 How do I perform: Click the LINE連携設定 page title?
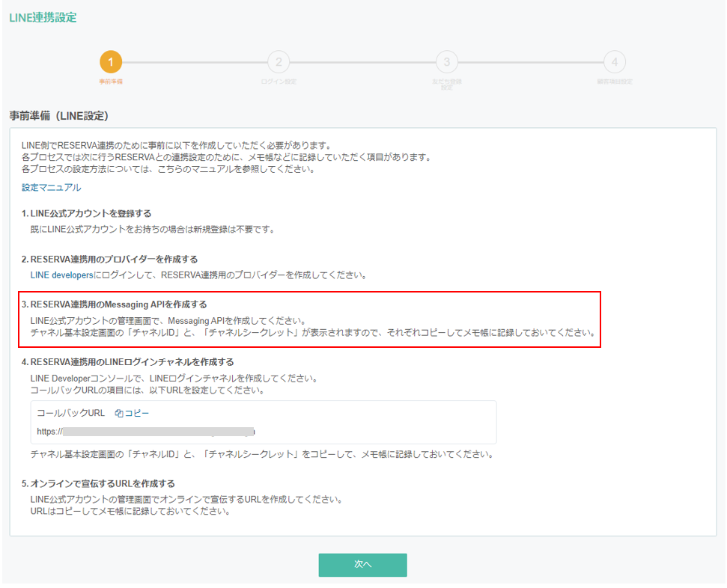pyautogui.click(x=43, y=17)
